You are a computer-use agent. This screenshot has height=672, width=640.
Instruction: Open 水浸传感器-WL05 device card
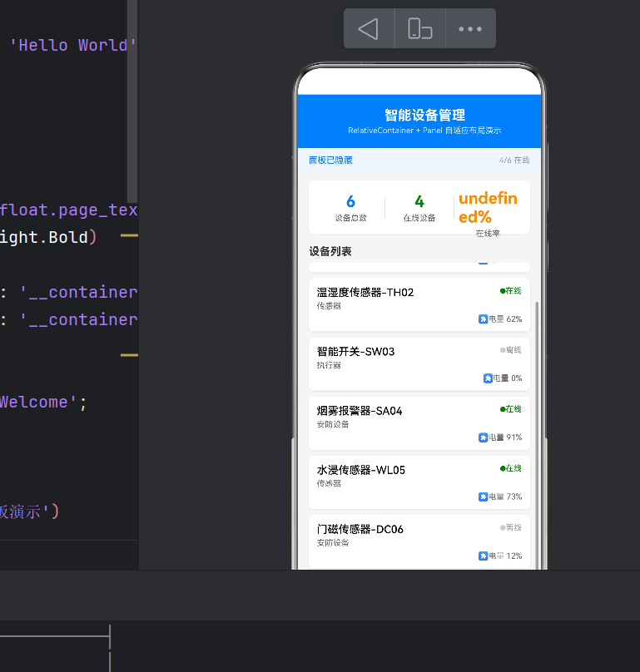tap(419, 482)
